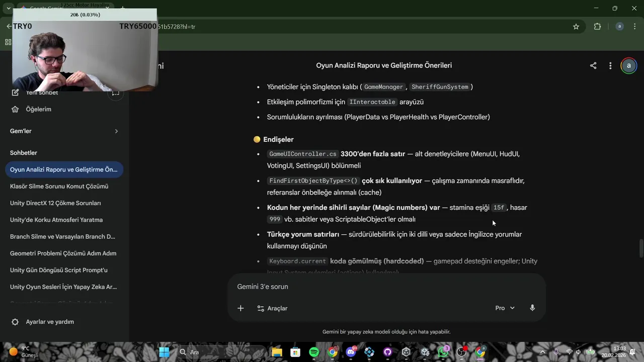Click the Gem'ler label
This screenshot has height=362, width=644.
[x=21, y=131]
